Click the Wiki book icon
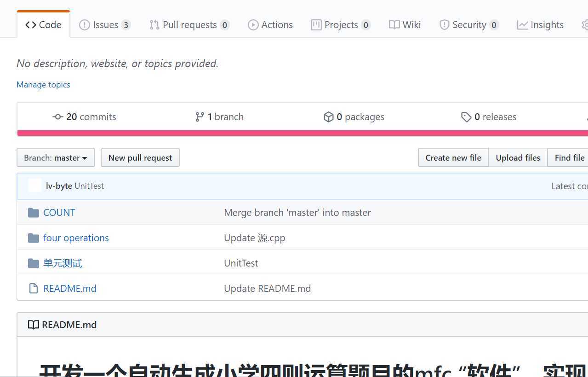The height and width of the screenshot is (377, 588). pos(394,25)
